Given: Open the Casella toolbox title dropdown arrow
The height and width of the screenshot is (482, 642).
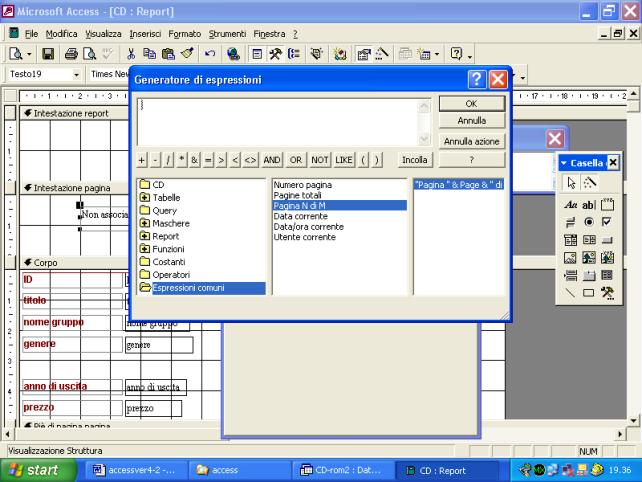Looking at the screenshot, I should (563, 163).
